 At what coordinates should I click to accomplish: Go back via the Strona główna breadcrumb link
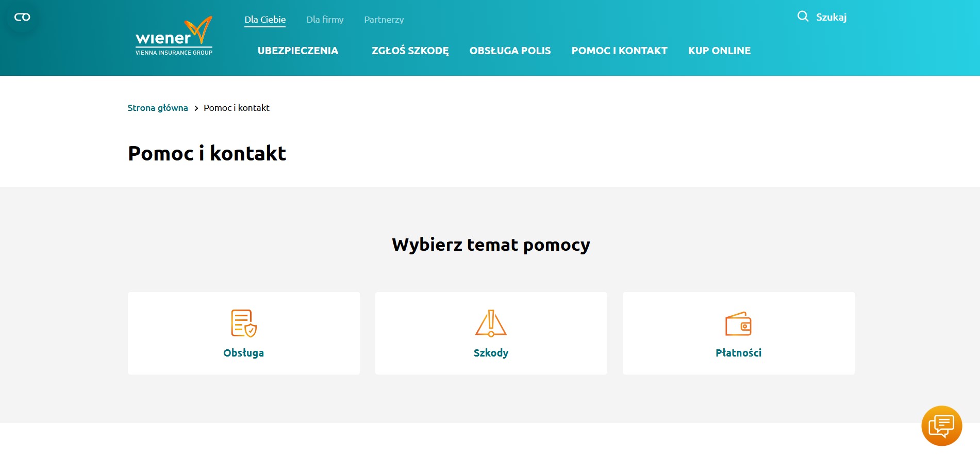click(x=158, y=108)
